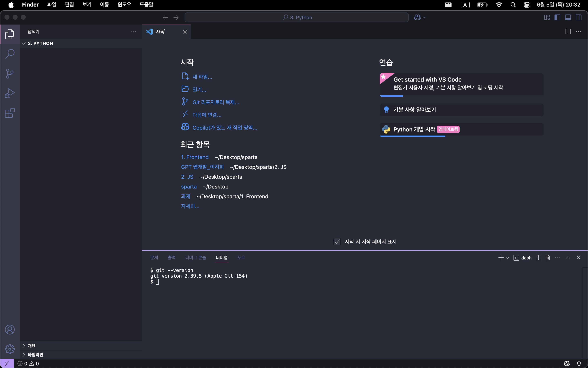This screenshot has width=588, height=368.
Task: Go back with the left arrow
Action: click(x=165, y=18)
